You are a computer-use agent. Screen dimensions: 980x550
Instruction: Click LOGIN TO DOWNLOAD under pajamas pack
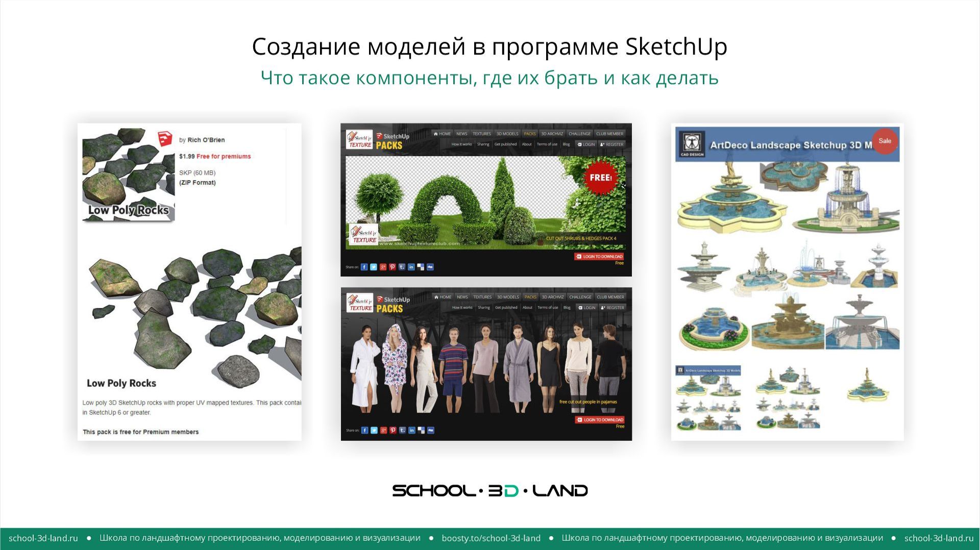[600, 420]
